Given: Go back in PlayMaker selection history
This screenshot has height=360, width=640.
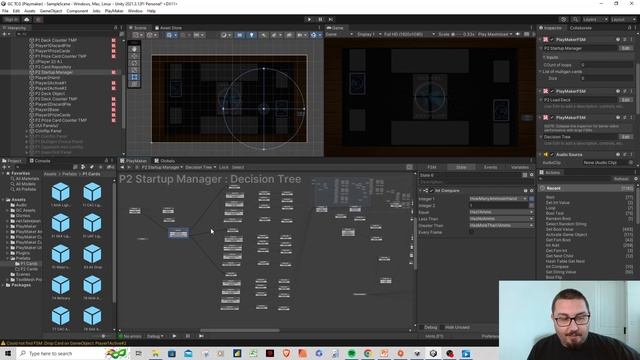Looking at the screenshot, I should (122, 167).
